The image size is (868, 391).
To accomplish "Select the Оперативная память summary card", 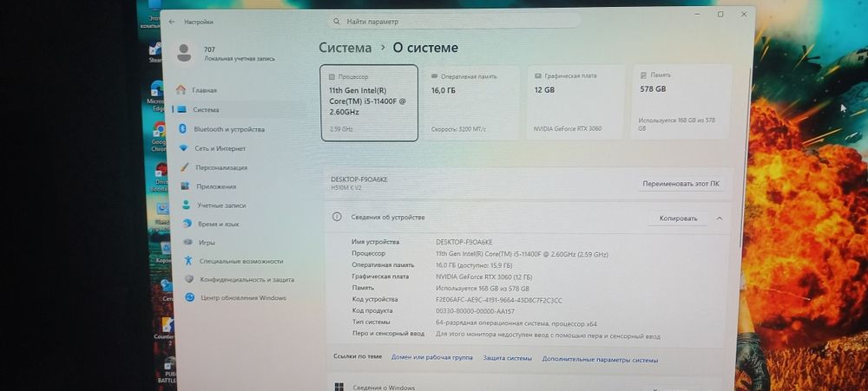I will click(x=471, y=103).
